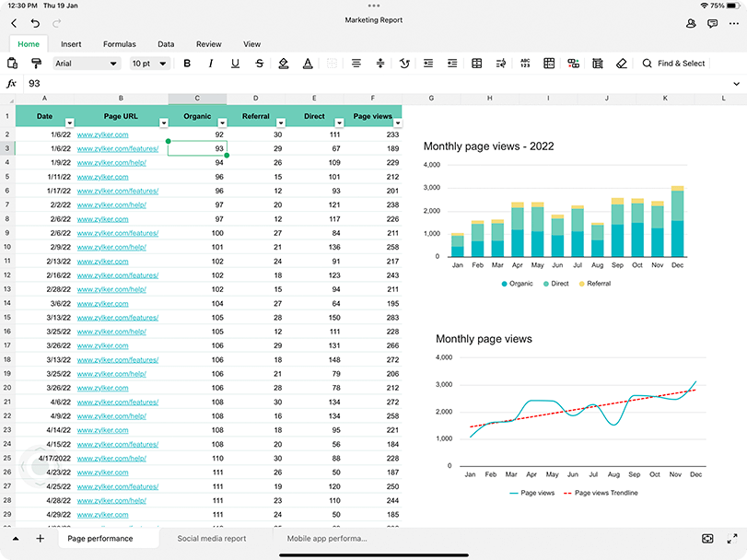Click Find & Select button
Viewport: 747px width, 560px height.
673,64
